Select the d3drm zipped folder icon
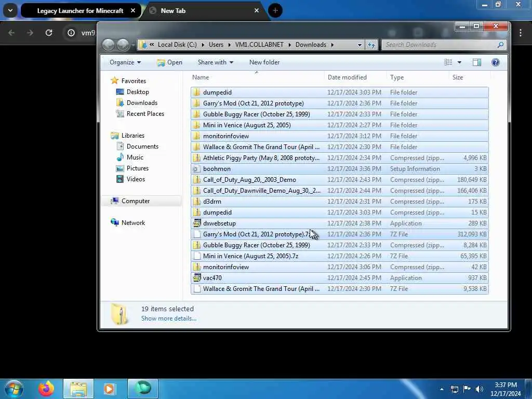This screenshot has width=532, height=399. click(x=197, y=202)
